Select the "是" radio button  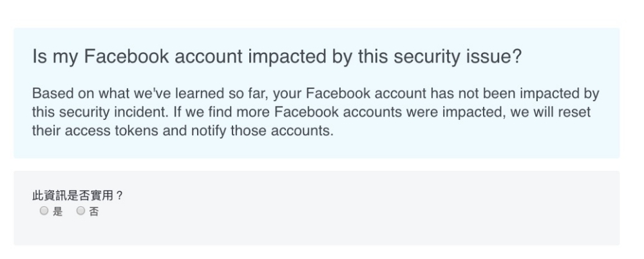[x=43, y=211]
